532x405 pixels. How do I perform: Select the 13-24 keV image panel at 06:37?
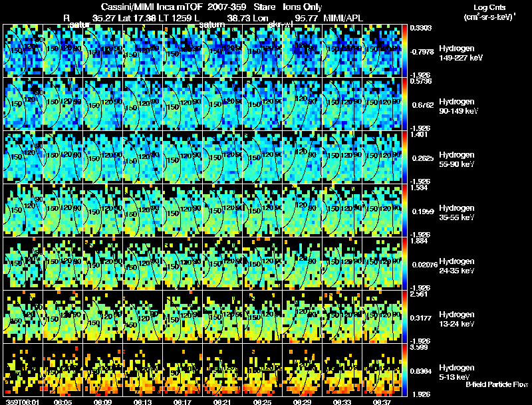click(x=382, y=317)
